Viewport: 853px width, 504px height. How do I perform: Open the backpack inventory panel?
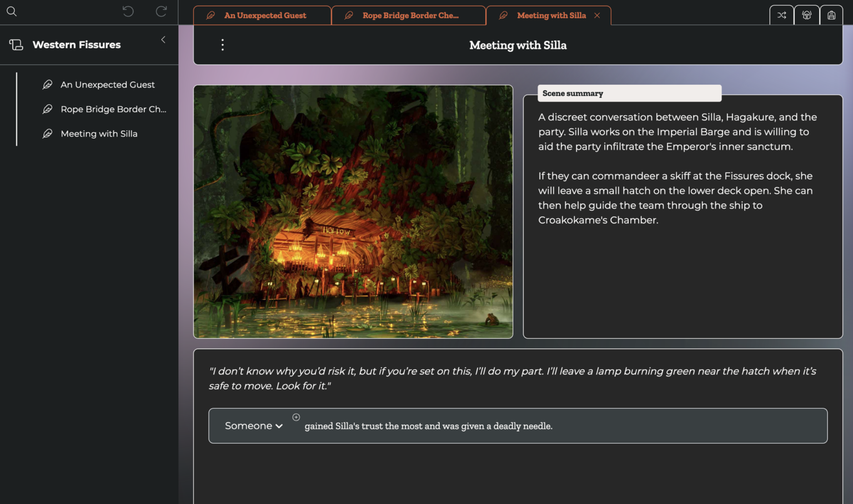[x=831, y=16]
